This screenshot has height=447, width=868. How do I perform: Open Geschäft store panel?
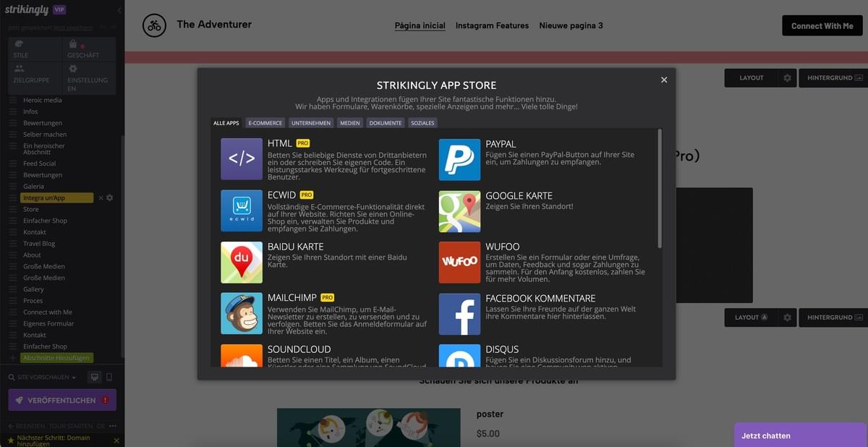point(89,49)
